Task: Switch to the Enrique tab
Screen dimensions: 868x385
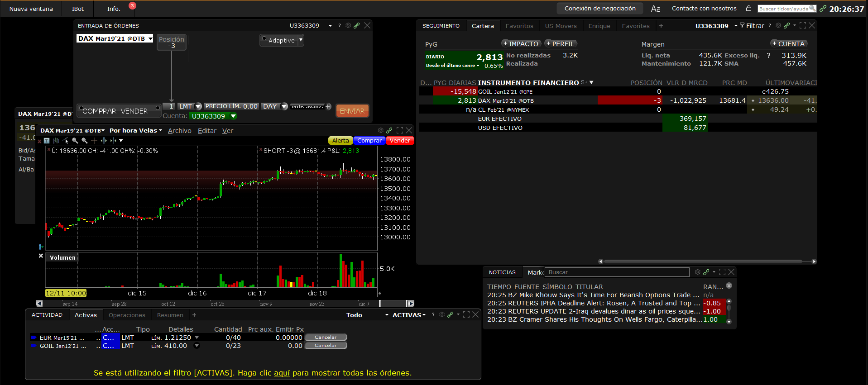Action: pyautogui.click(x=599, y=26)
